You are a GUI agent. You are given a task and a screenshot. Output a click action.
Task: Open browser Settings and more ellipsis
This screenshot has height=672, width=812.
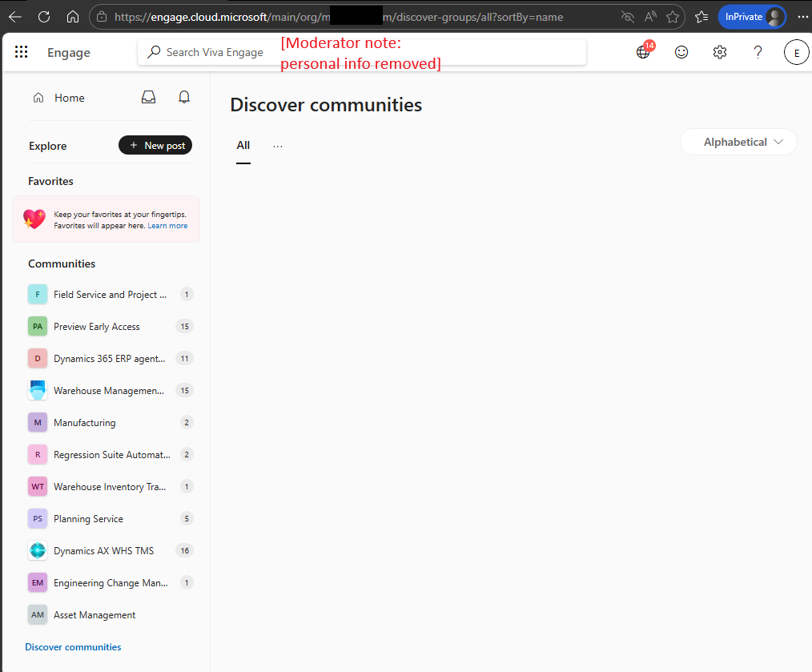[x=802, y=17]
